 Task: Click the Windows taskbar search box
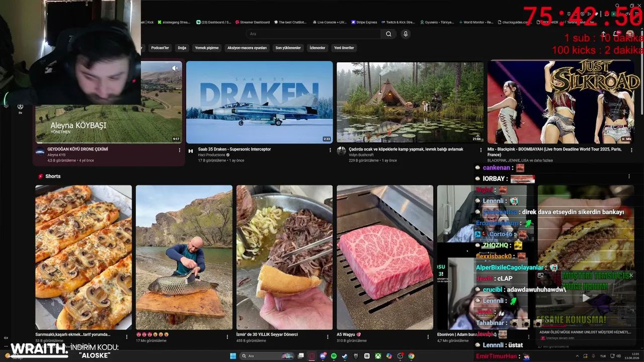click(x=267, y=356)
